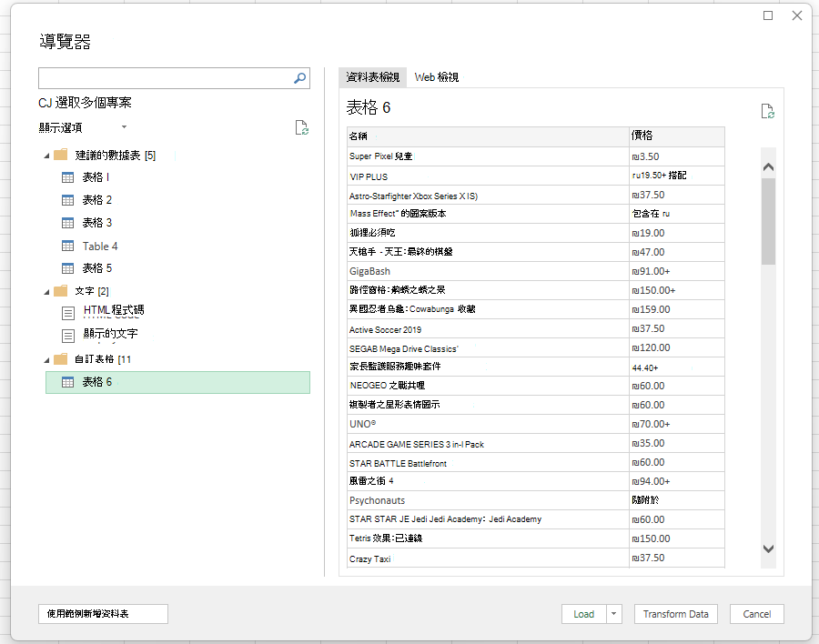Click the VIP PLUS cell
This screenshot has width=819, height=644.
pyautogui.click(x=488, y=176)
